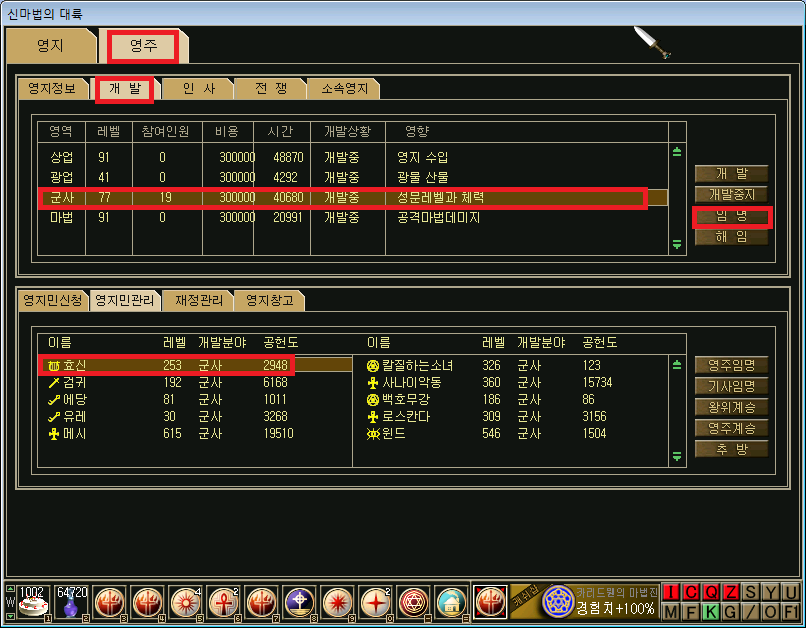Click the 임명 button
Image resolution: width=806 pixels, height=628 pixels.
click(731, 216)
